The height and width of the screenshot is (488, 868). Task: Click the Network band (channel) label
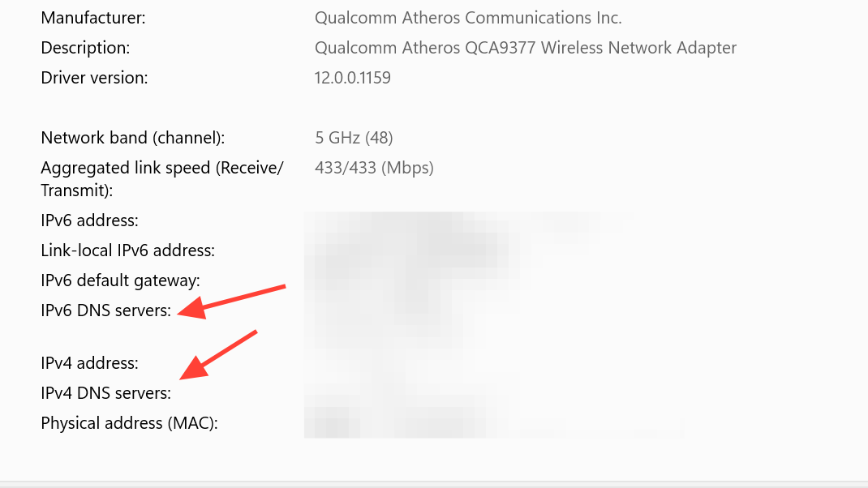tap(133, 138)
